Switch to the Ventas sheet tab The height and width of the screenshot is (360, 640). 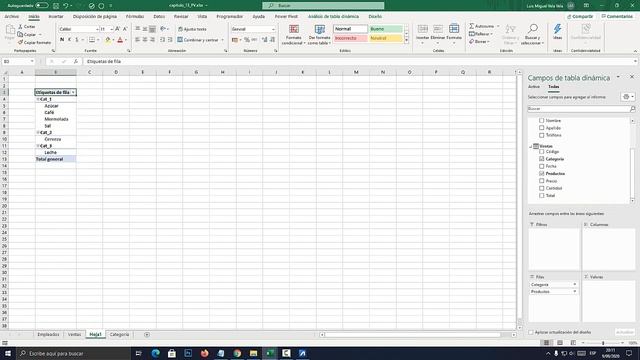point(74,335)
